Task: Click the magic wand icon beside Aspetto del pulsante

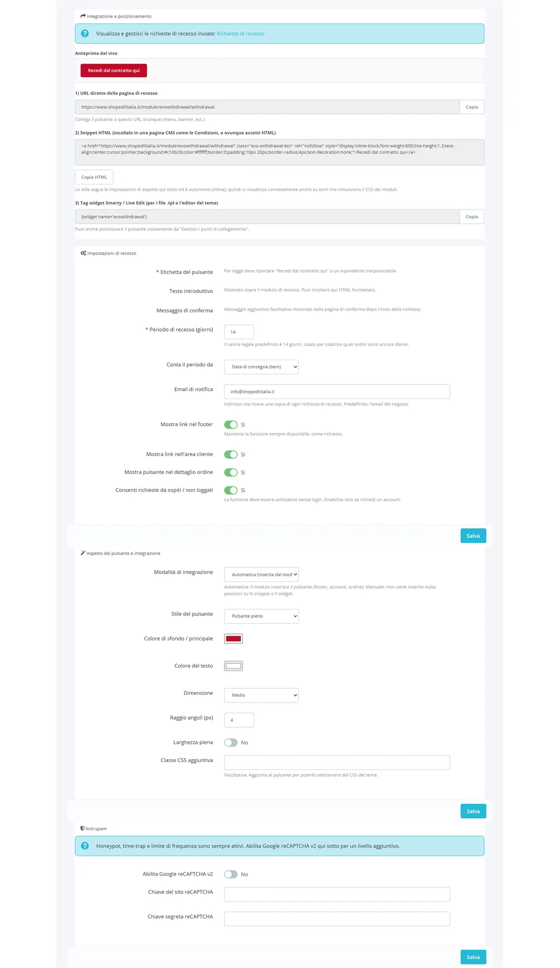Action: (x=83, y=553)
